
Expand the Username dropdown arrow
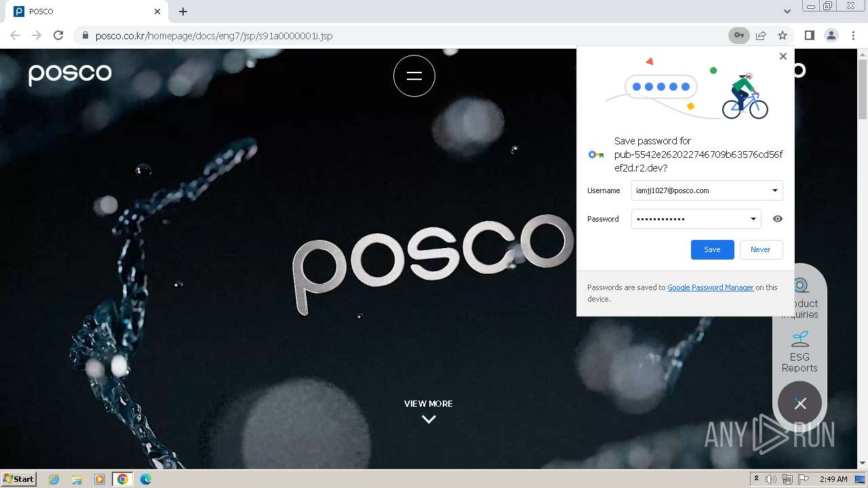774,190
